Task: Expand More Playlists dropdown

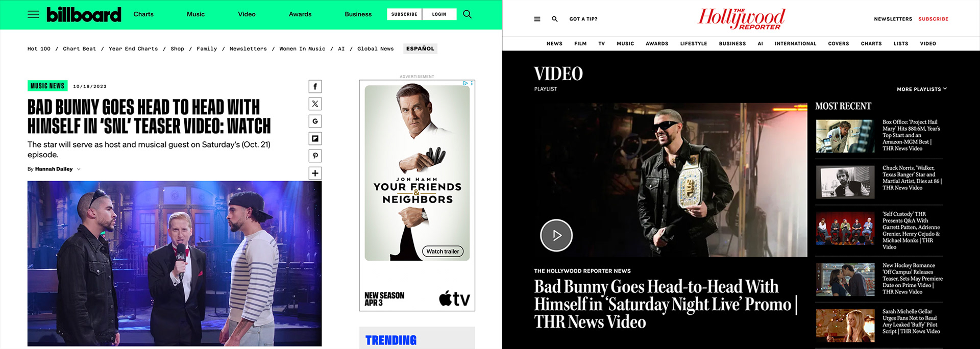Action: click(x=921, y=89)
